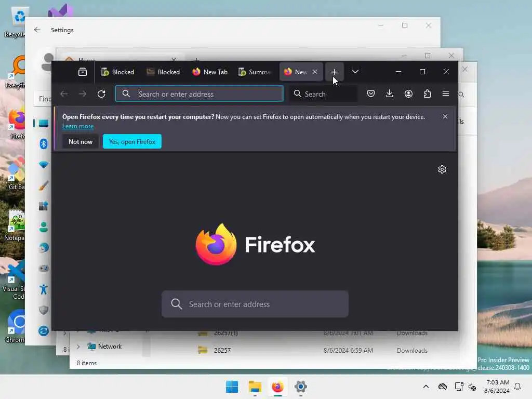Open Firefox View icon in tab bar

pyautogui.click(x=83, y=72)
